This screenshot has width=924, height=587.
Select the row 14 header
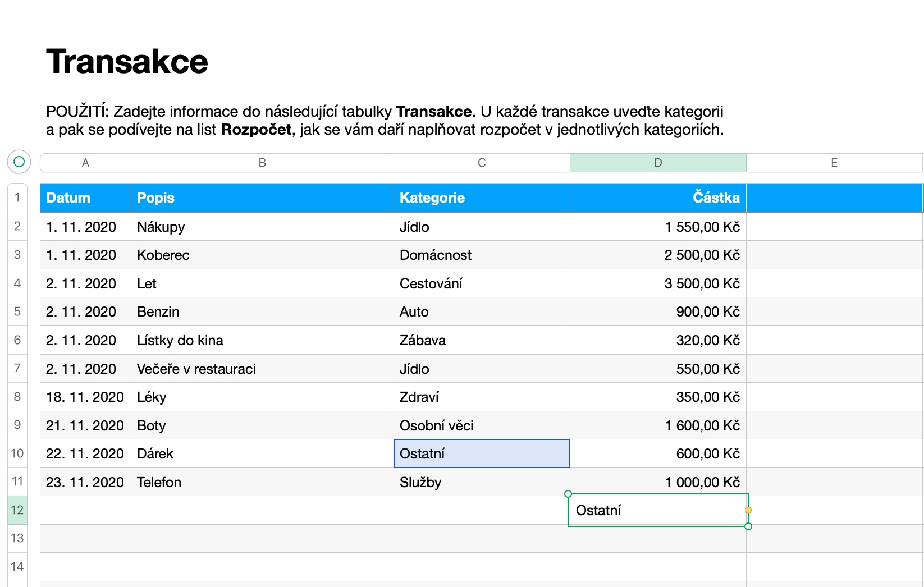[x=17, y=567]
